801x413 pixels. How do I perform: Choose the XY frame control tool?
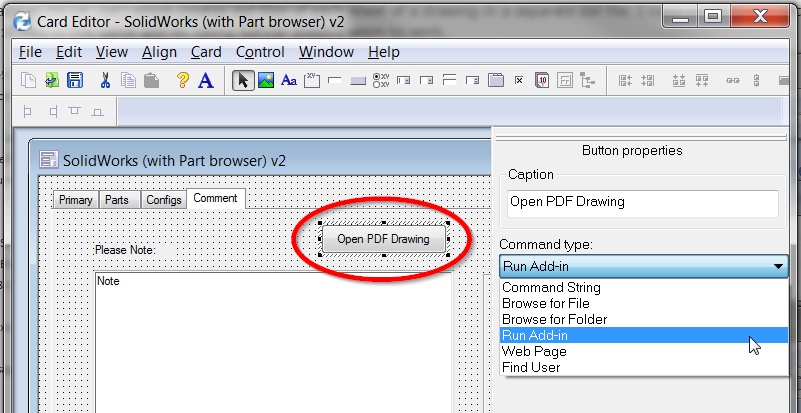coord(312,80)
